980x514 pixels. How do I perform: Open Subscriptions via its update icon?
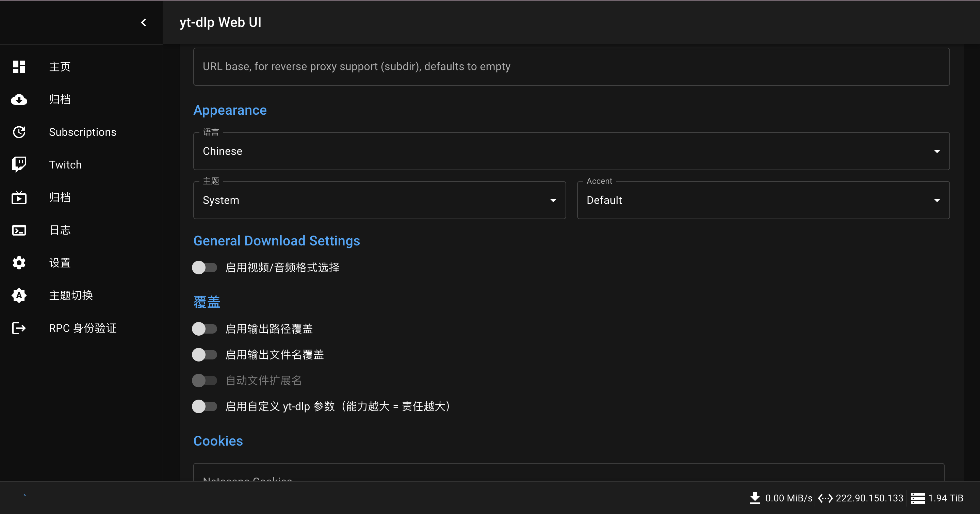tap(19, 132)
